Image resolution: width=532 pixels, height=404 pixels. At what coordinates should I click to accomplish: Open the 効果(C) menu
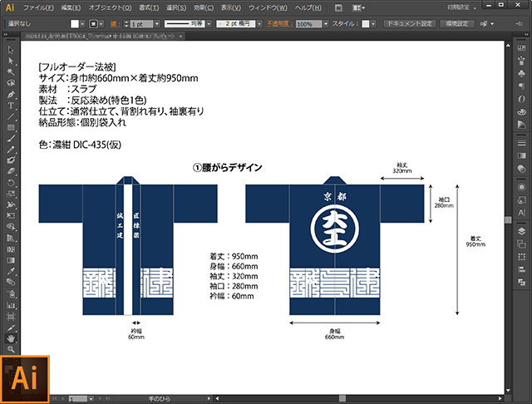click(204, 7)
